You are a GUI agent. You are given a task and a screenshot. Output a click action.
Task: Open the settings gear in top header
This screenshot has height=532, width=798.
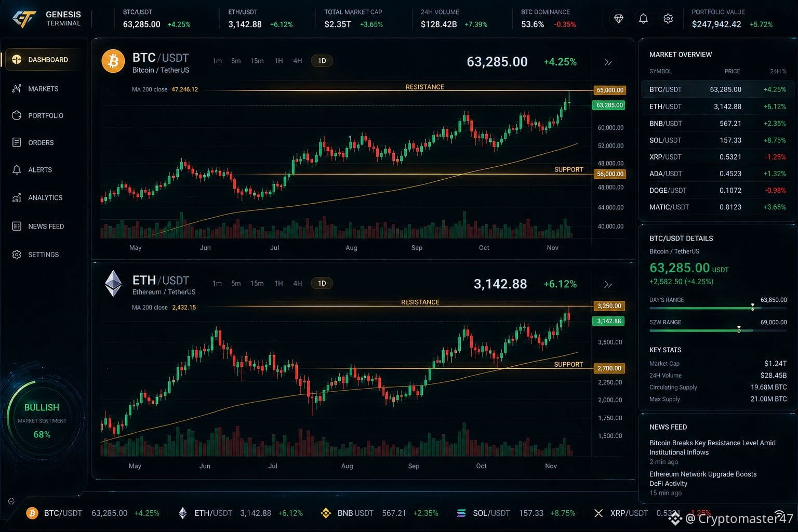(668, 19)
